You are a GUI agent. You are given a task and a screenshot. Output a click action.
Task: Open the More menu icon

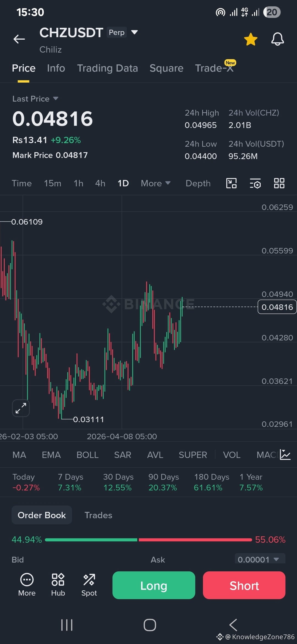coord(27,585)
